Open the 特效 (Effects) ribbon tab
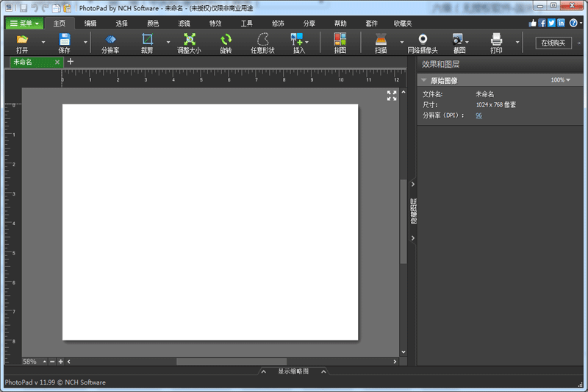The width and height of the screenshot is (588, 392). (x=215, y=24)
